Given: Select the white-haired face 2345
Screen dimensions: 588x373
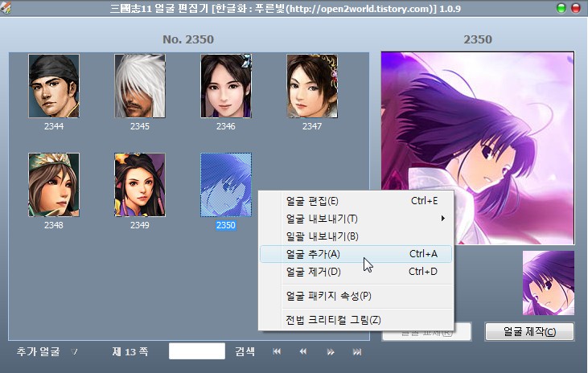Looking at the screenshot, I should point(140,86).
